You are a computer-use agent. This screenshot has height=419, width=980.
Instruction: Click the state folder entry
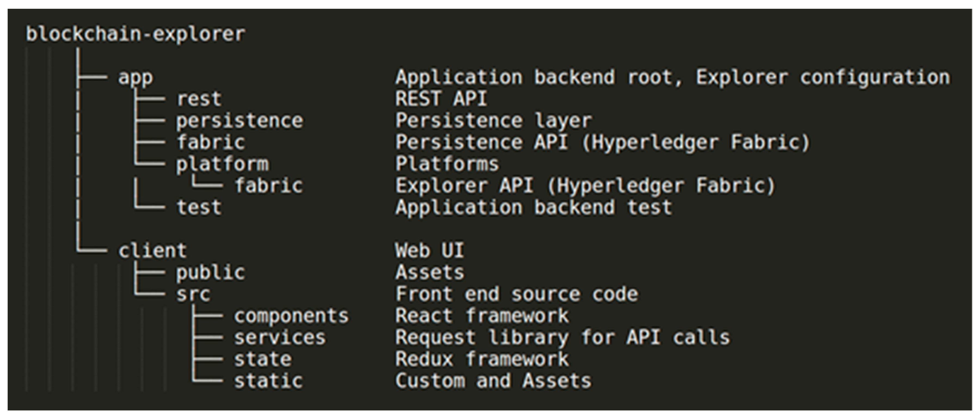262,360
